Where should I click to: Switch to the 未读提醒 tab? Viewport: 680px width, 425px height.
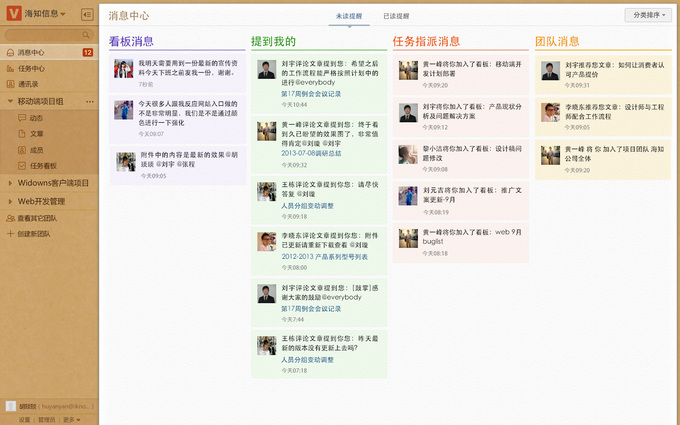349,16
